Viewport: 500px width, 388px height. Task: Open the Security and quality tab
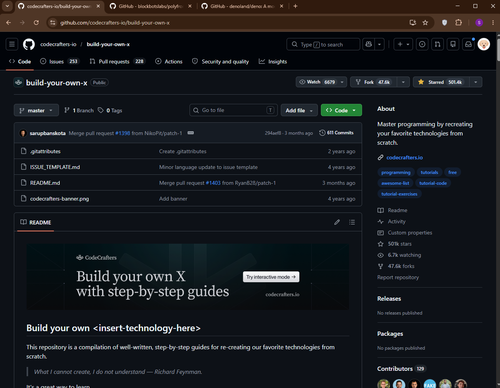(220, 61)
